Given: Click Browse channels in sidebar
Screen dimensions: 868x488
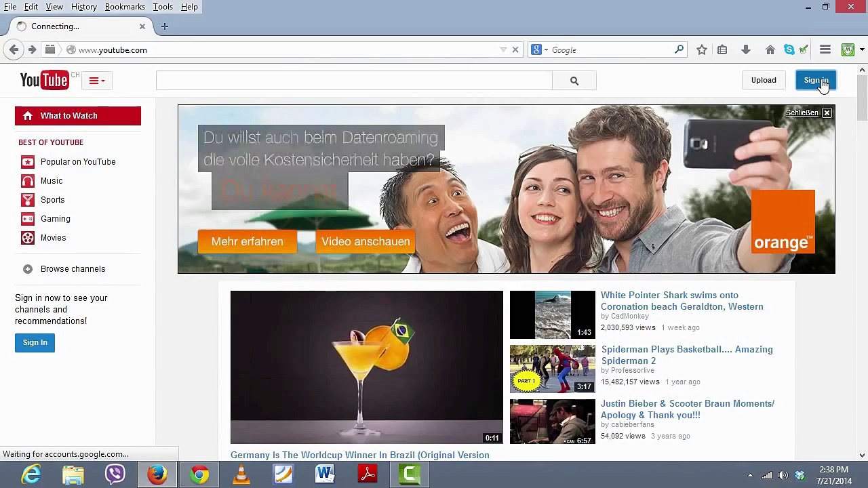Looking at the screenshot, I should (x=73, y=269).
